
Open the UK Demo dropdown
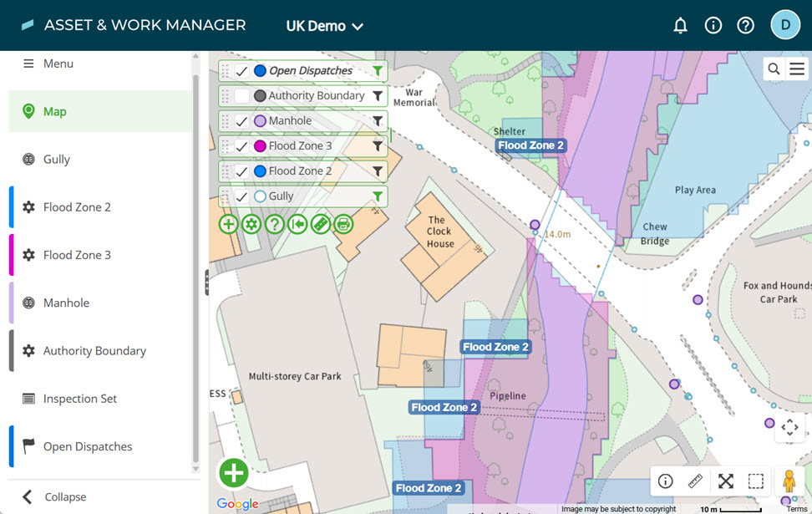point(325,26)
